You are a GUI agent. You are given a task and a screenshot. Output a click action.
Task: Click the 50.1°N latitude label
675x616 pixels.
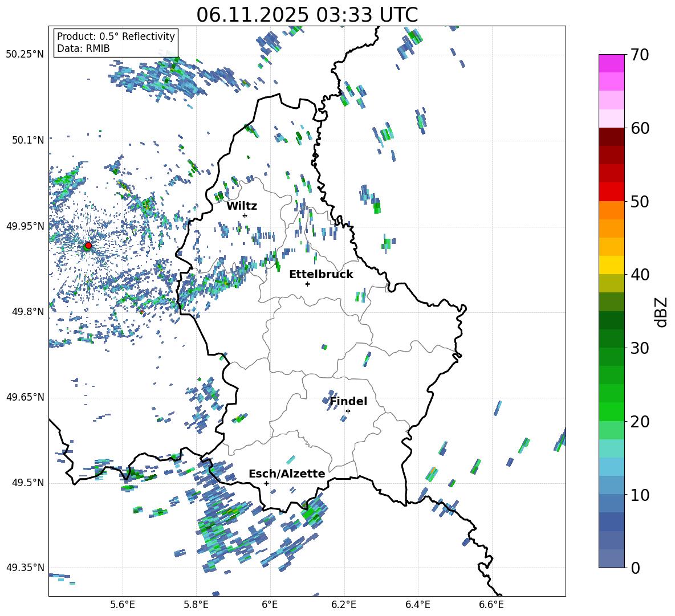pos(28,140)
